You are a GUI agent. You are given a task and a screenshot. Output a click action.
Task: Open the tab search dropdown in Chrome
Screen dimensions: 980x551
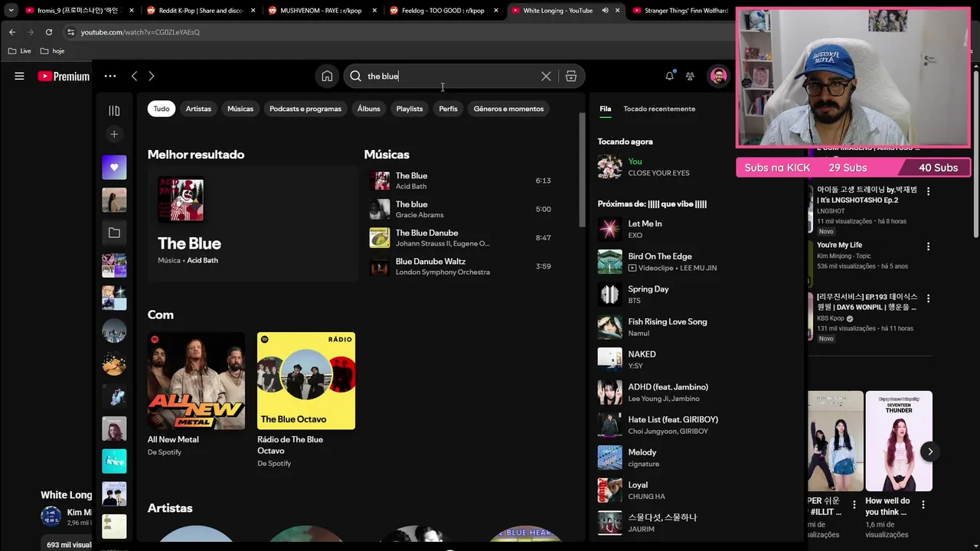point(11,11)
